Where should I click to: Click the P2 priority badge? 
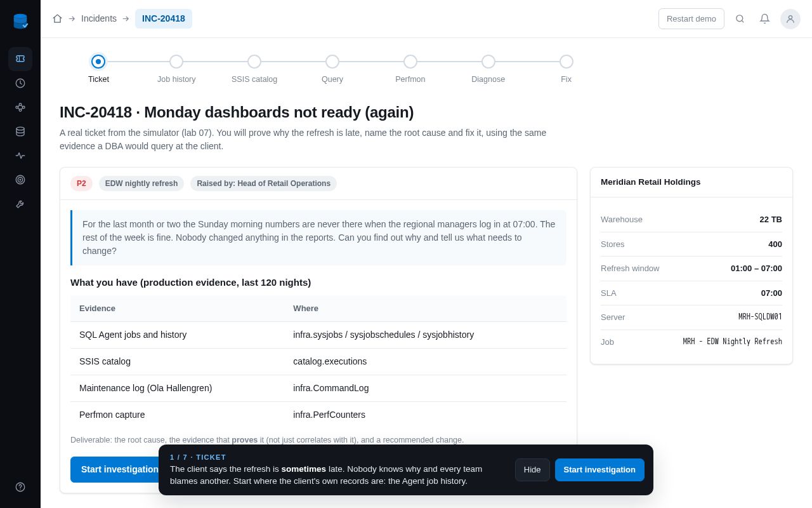tap(81, 184)
